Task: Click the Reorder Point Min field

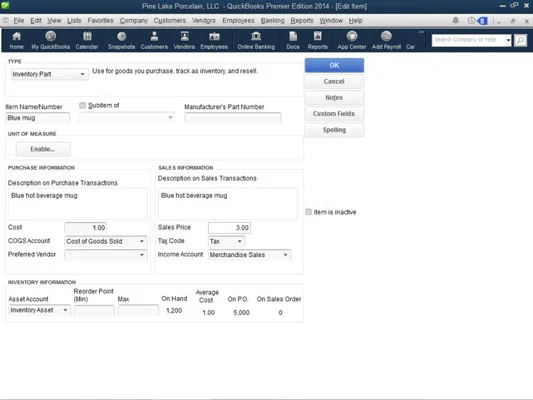Action: click(x=94, y=310)
